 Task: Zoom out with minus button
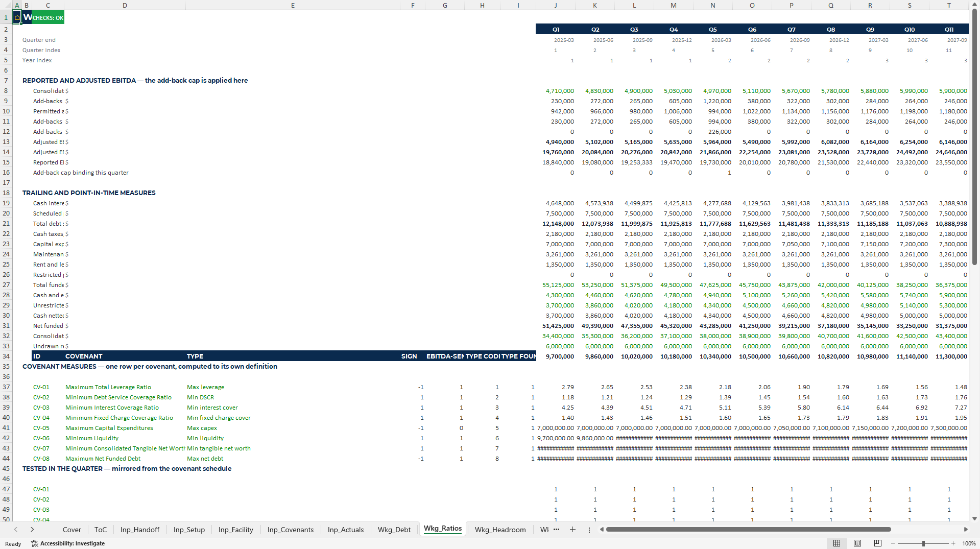[x=893, y=543]
